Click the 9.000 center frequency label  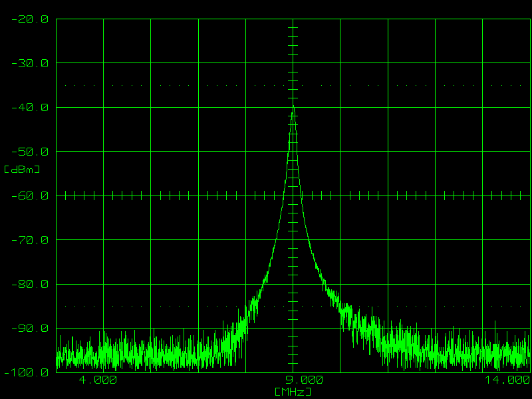pos(305,380)
